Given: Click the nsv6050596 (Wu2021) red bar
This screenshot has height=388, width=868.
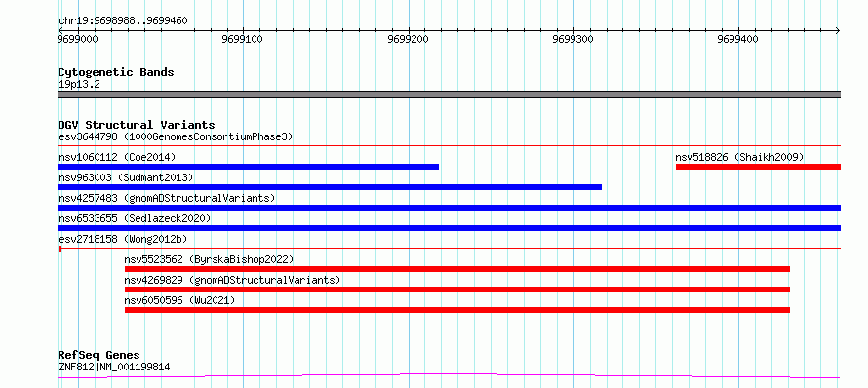Looking at the screenshot, I should click(x=457, y=310).
